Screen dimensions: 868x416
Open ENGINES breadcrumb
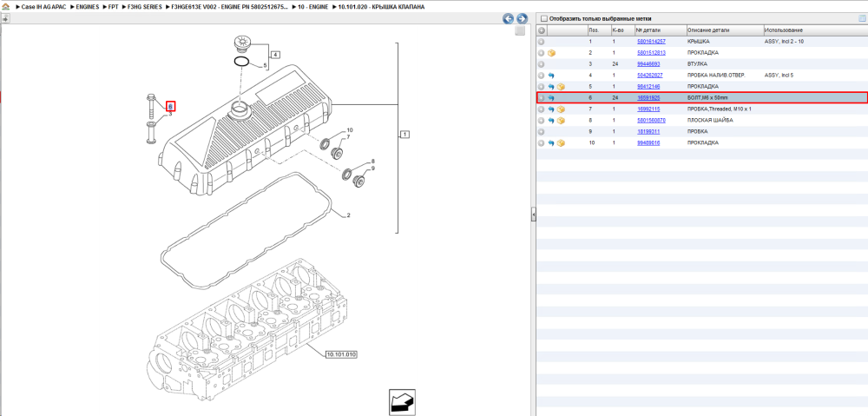tap(88, 6)
